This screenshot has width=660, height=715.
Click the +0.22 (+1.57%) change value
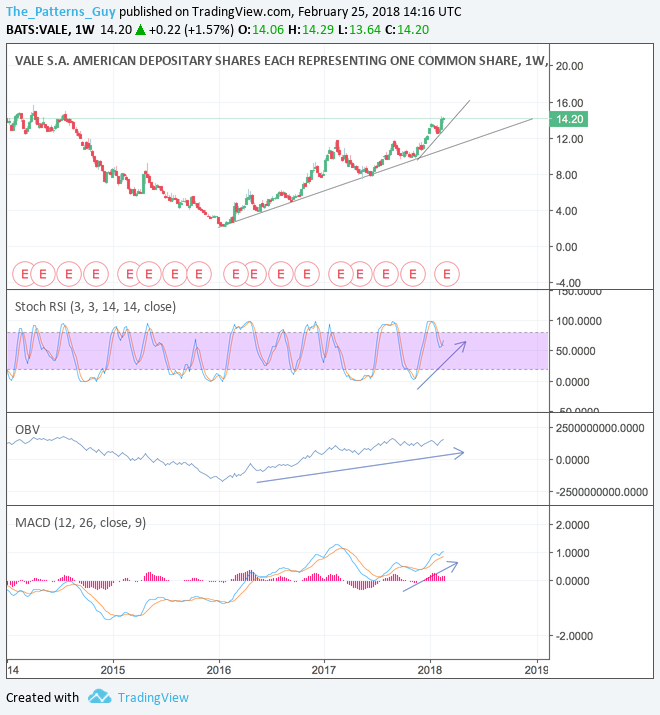192,30
